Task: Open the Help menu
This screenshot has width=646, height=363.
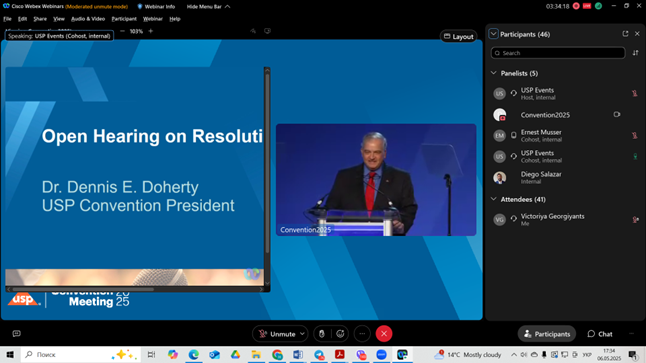Action: pyautogui.click(x=175, y=19)
